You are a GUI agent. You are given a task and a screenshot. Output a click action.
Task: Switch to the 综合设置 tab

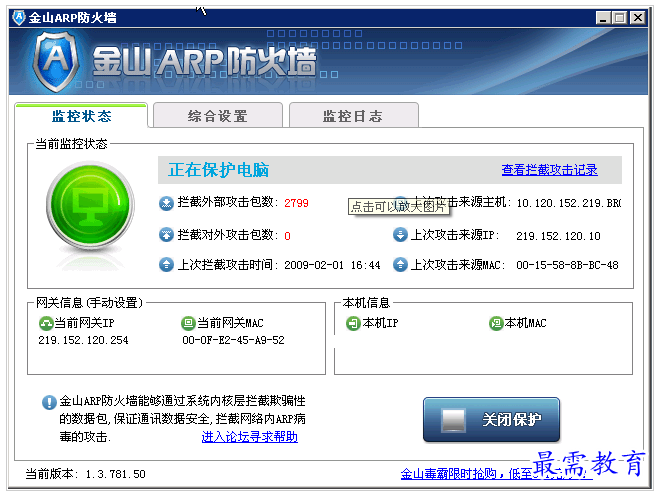[218, 115]
